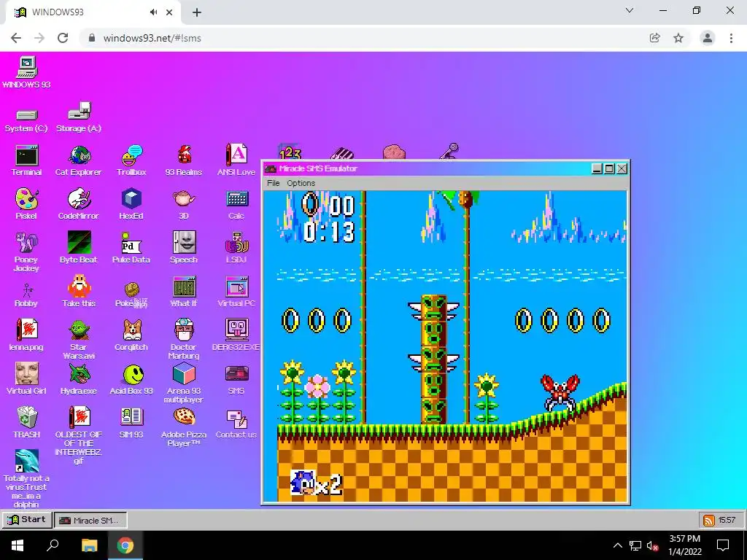Click the RSS feed icon in Windows 93 tray

(x=708, y=520)
